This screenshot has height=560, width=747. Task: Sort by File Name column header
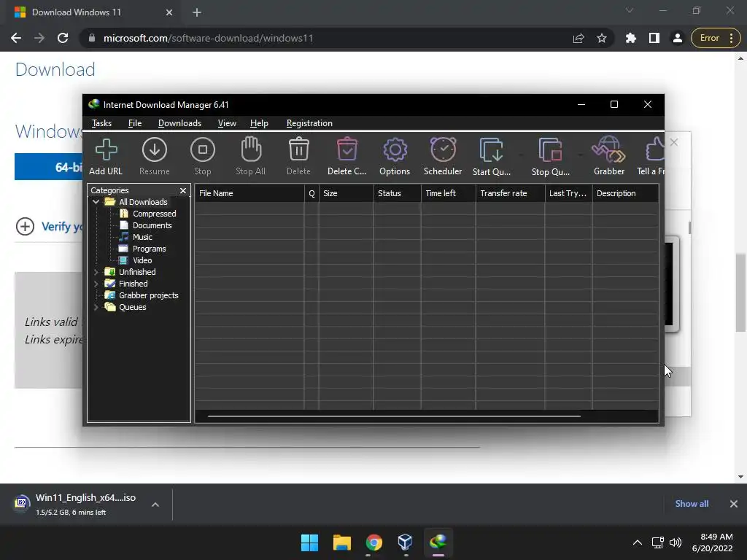[x=249, y=193]
